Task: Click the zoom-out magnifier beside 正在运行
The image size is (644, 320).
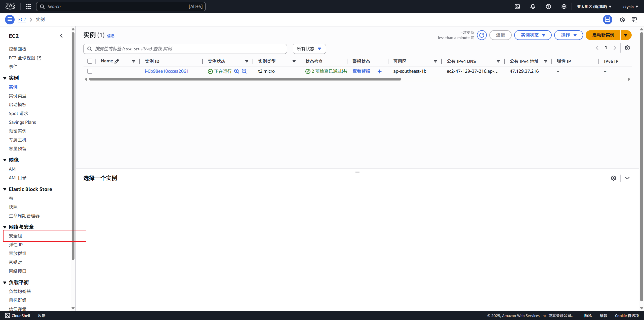Action: point(244,71)
